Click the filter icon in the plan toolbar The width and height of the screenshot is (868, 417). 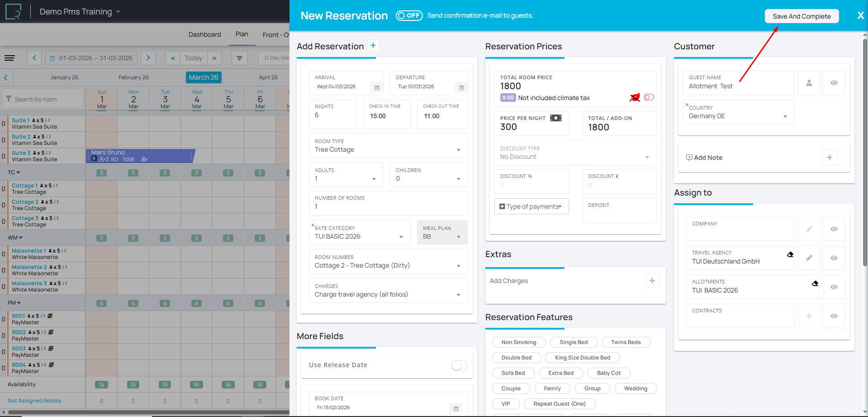pyautogui.click(x=239, y=58)
